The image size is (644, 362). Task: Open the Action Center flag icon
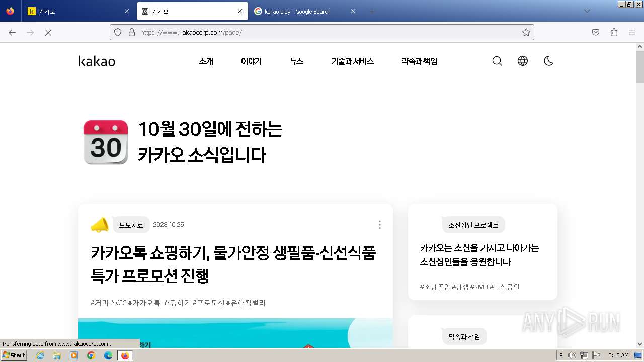click(595, 355)
